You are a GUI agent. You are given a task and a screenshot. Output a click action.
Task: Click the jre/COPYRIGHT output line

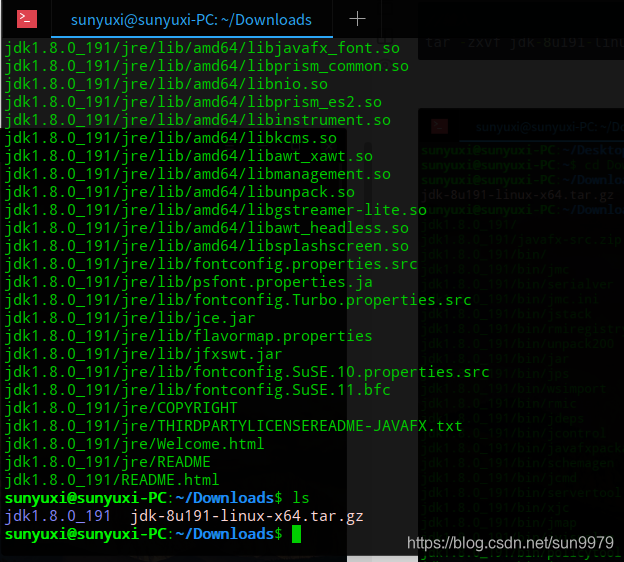click(x=121, y=408)
